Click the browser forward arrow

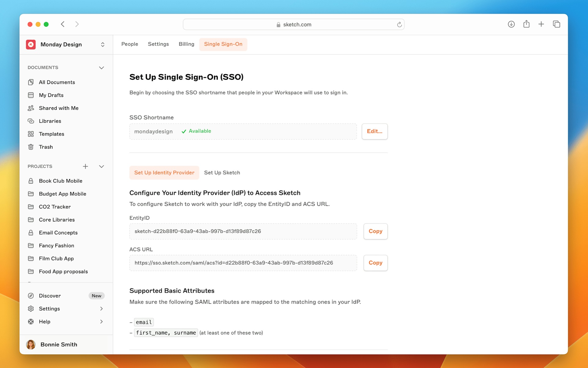coord(77,24)
